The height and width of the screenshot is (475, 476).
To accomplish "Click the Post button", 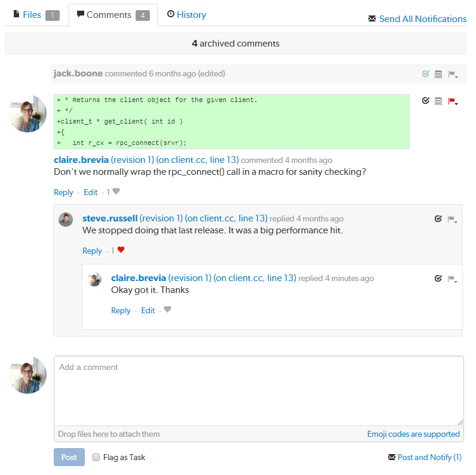I will click(x=69, y=457).
